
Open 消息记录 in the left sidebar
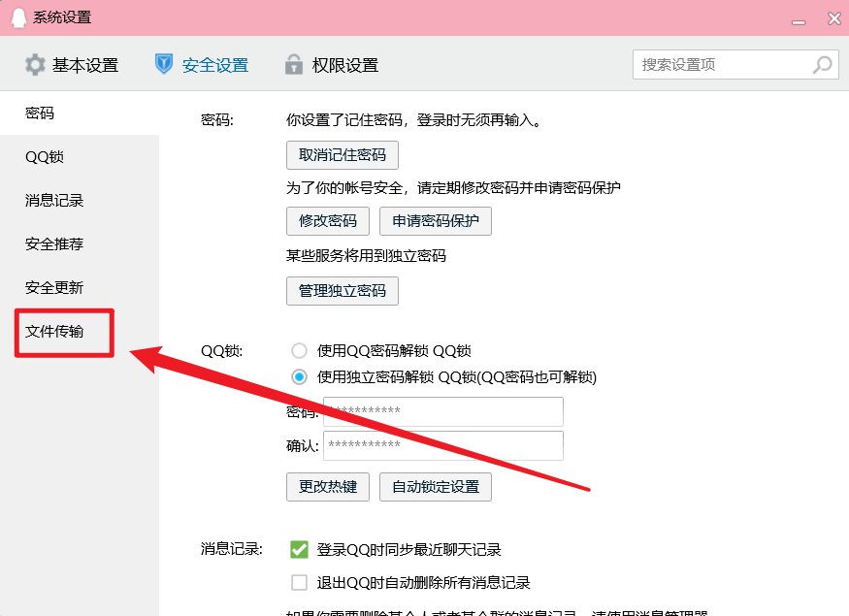[80, 200]
